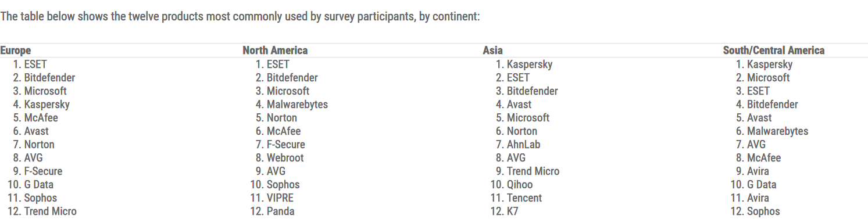Click the Asia column header
868x219 pixels.
pos(493,51)
